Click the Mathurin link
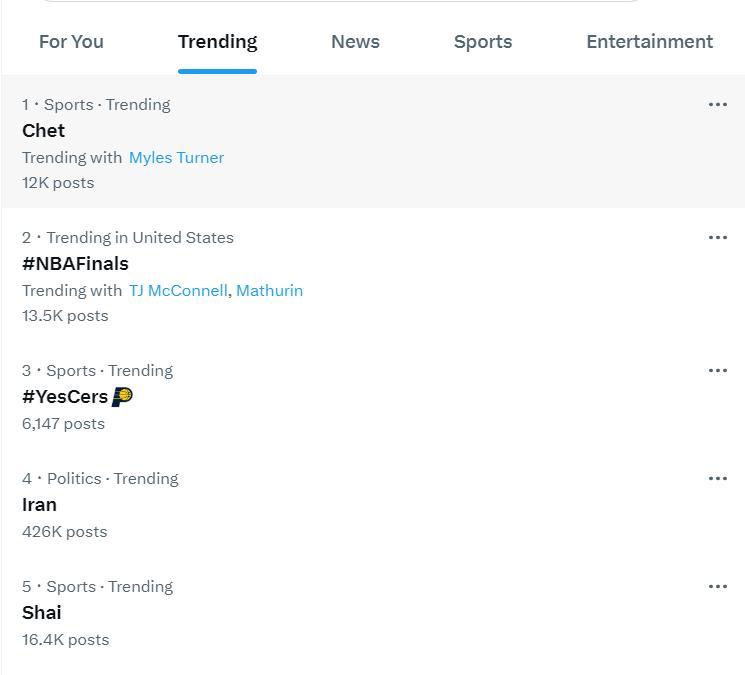Screen dimensions: 745x675 coord(269,291)
